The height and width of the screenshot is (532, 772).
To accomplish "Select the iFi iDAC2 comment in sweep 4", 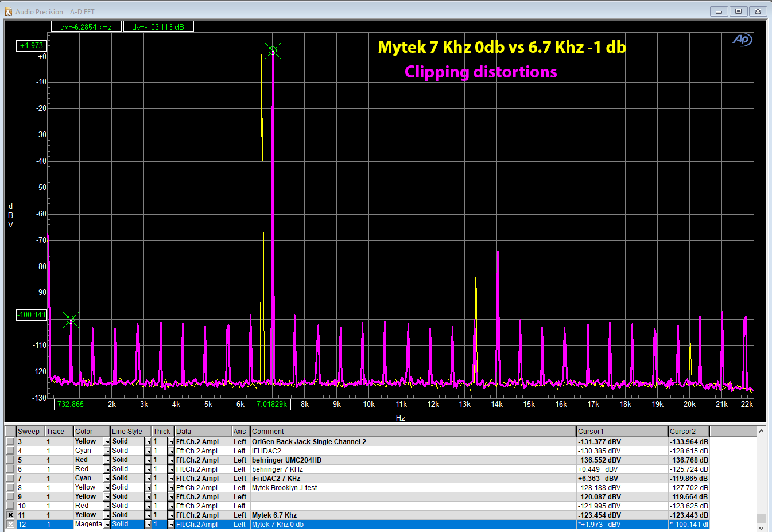I will 266,451.
